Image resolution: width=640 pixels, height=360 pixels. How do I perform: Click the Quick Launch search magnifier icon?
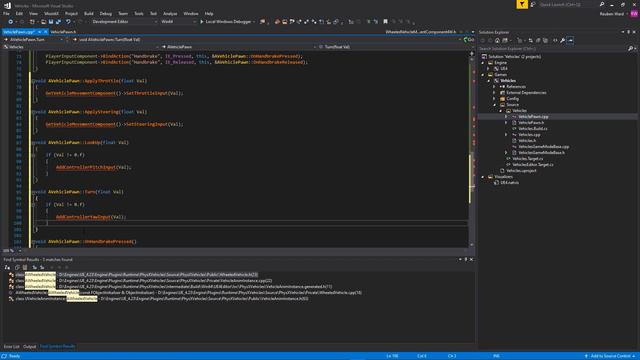602,4
